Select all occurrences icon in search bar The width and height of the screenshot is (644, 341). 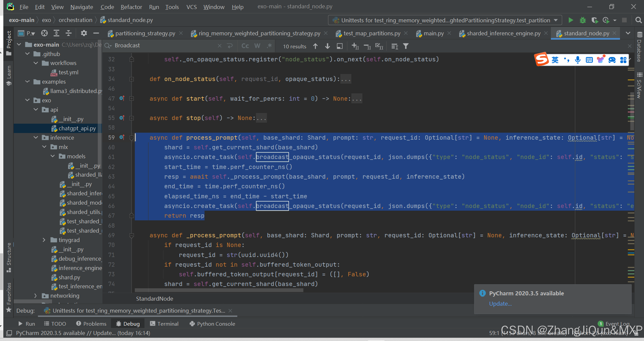pyautogui.click(x=379, y=46)
